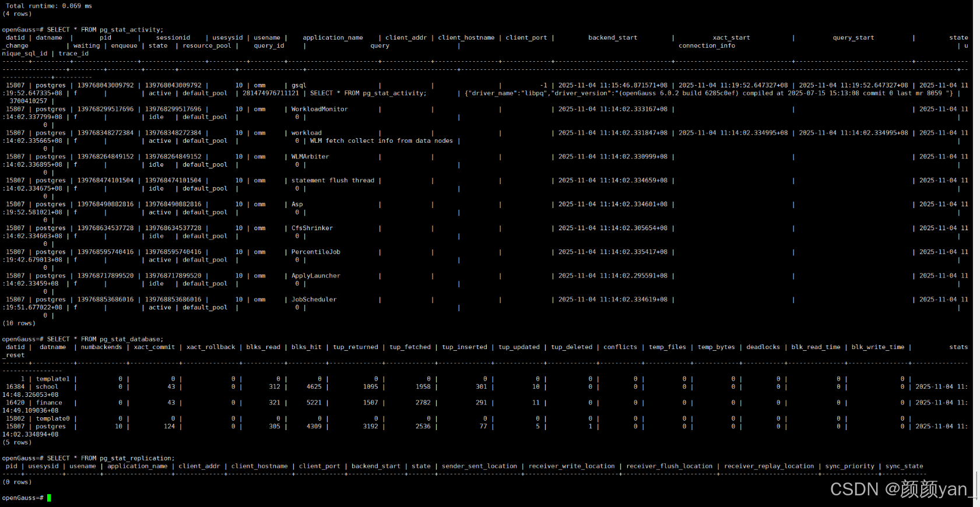Click the connection_info JSON starting with driver_name
This screenshot has width=980, height=507.
point(709,93)
